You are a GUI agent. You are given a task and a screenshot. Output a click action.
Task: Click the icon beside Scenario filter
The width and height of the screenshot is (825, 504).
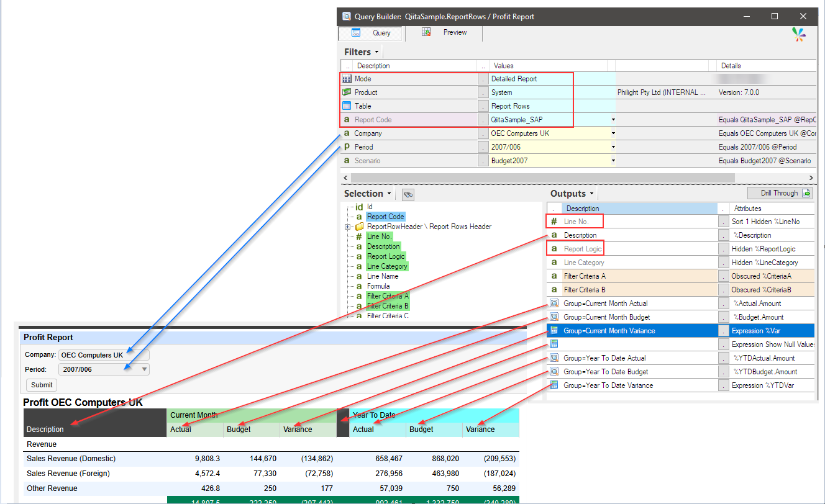[x=347, y=161]
